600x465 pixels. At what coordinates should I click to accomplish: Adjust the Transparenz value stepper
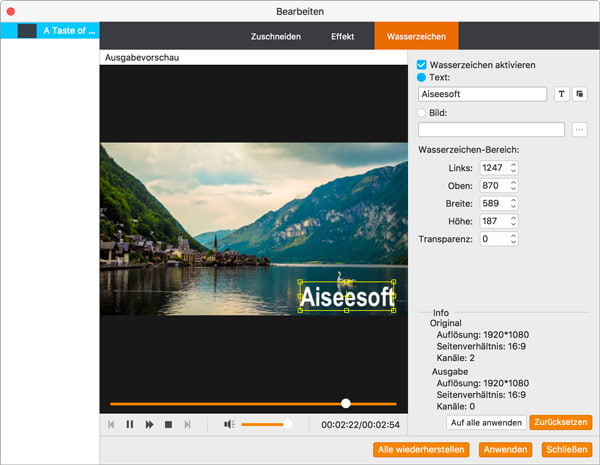513,239
